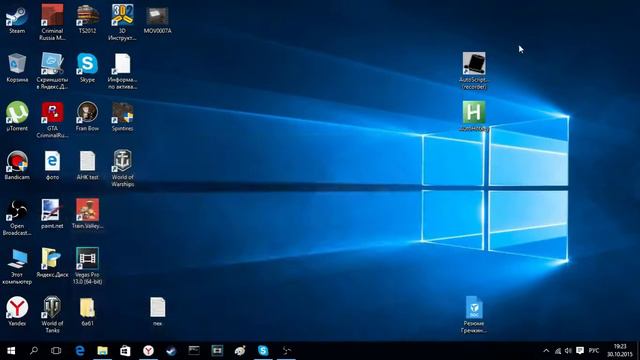This screenshot has width=640, height=360.
Task: Select the 3D Инструктор desktop icon
Action: 122,22
